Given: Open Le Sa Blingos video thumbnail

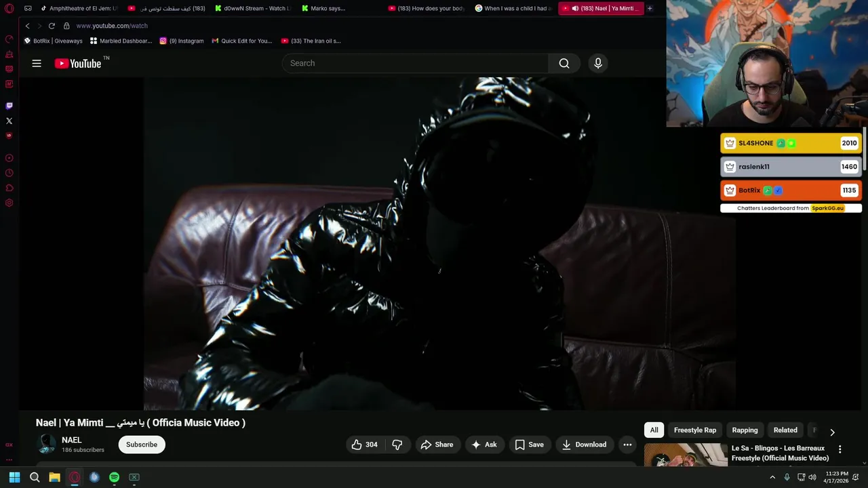Looking at the screenshot, I should point(686,455).
